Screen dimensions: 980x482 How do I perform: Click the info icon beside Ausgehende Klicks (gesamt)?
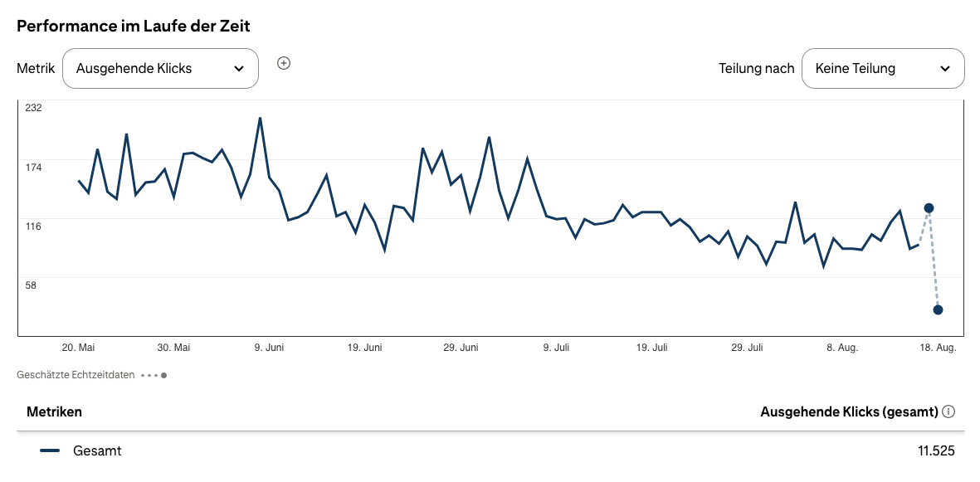[x=949, y=411]
